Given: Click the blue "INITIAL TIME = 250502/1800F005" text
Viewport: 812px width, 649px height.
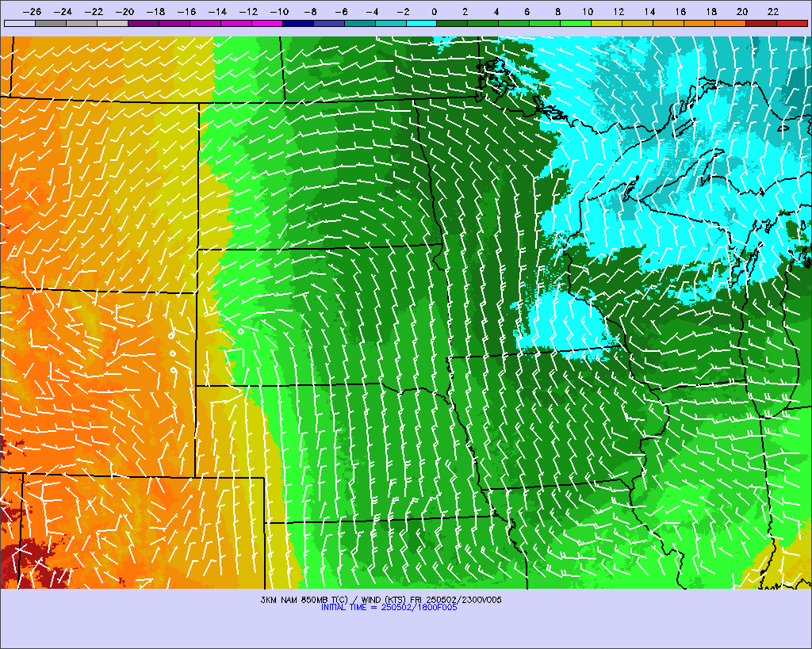Looking at the screenshot, I should click(389, 608).
